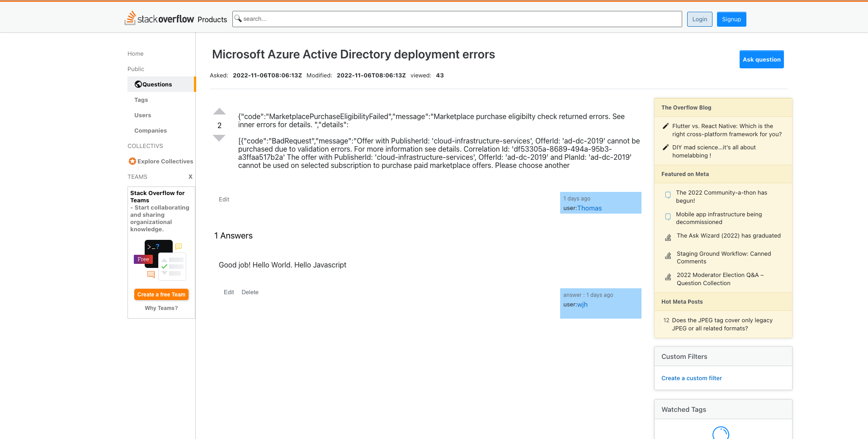The width and height of the screenshot is (868, 439).
Task: Click the Explore Collectives link
Action: (x=165, y=161)
